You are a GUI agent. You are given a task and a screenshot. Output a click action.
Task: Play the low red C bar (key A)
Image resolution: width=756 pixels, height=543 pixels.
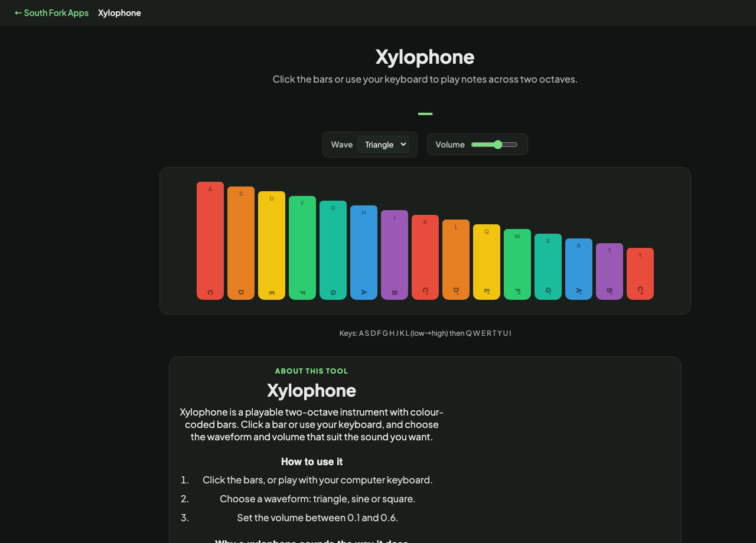coord(210,241)
